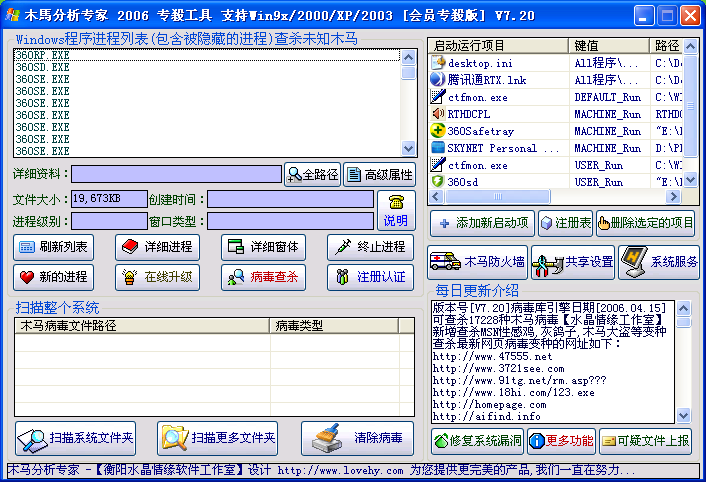
Task: Click 扫描更多文件夹 scan more folders
Action: [x=217, y=438]
